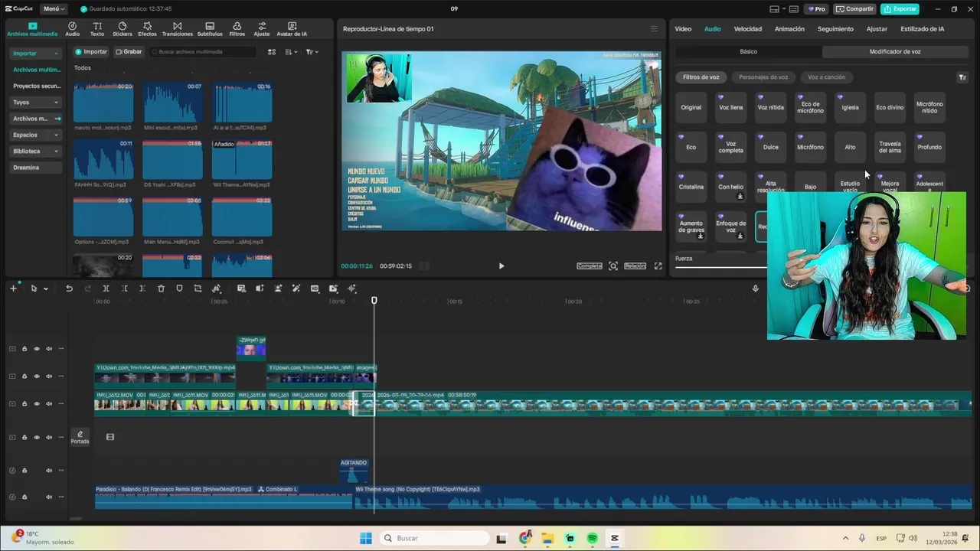Toggle visibility of the Portada track
The image size is (980, 551).
(x=36, y=438)
